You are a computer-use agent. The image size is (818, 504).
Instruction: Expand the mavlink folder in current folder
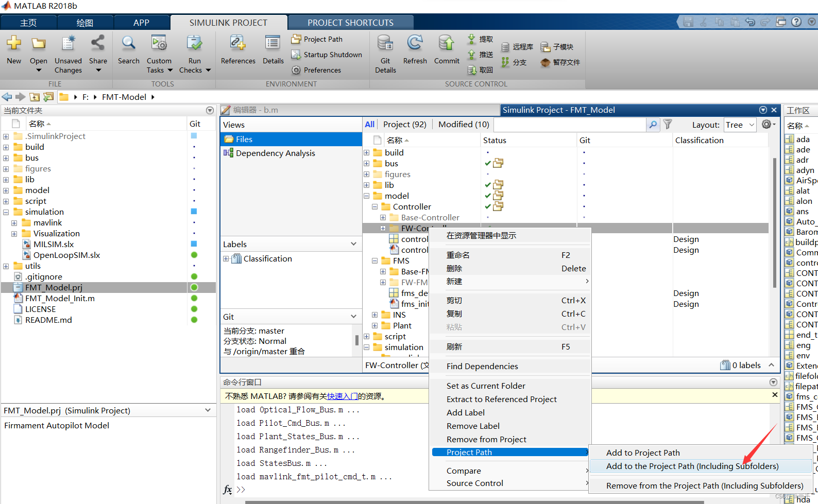pyautogui.click(x=14, y=223)
